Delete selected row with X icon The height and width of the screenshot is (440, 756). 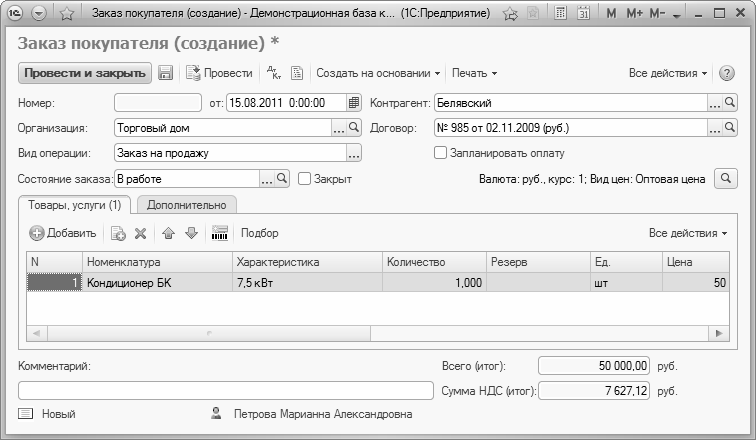click(140, 233)
